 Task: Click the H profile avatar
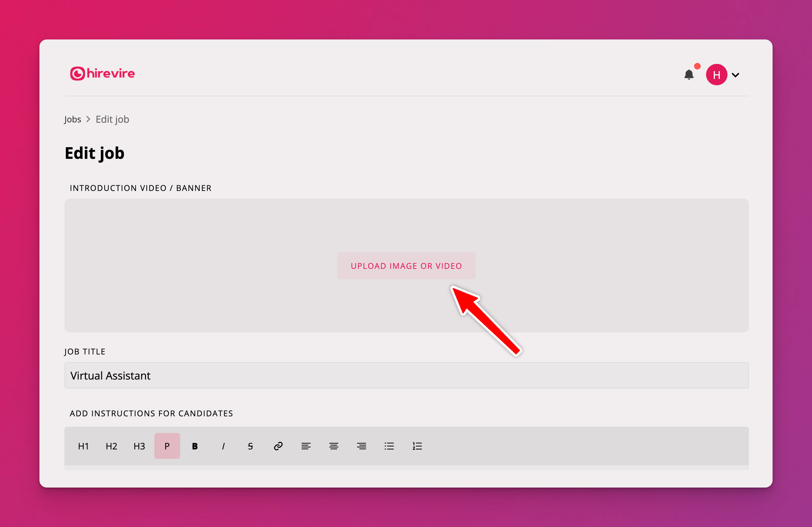716,75
